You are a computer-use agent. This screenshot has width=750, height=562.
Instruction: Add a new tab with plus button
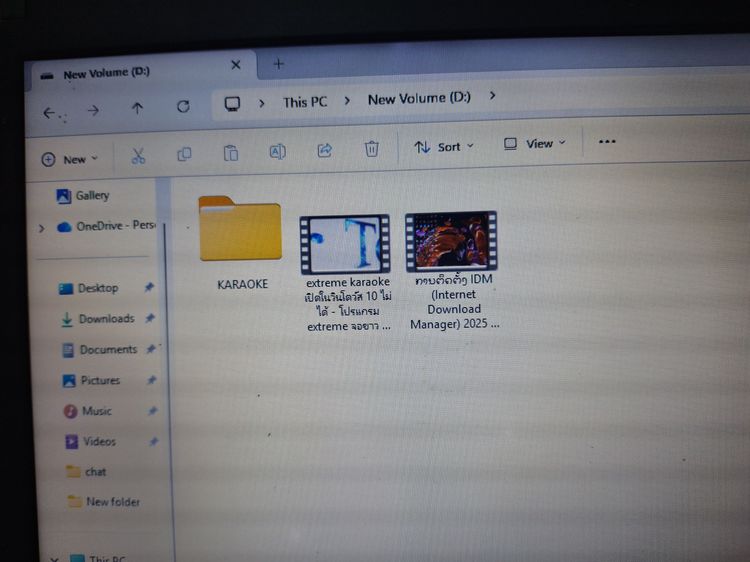(x=279, y=64)
